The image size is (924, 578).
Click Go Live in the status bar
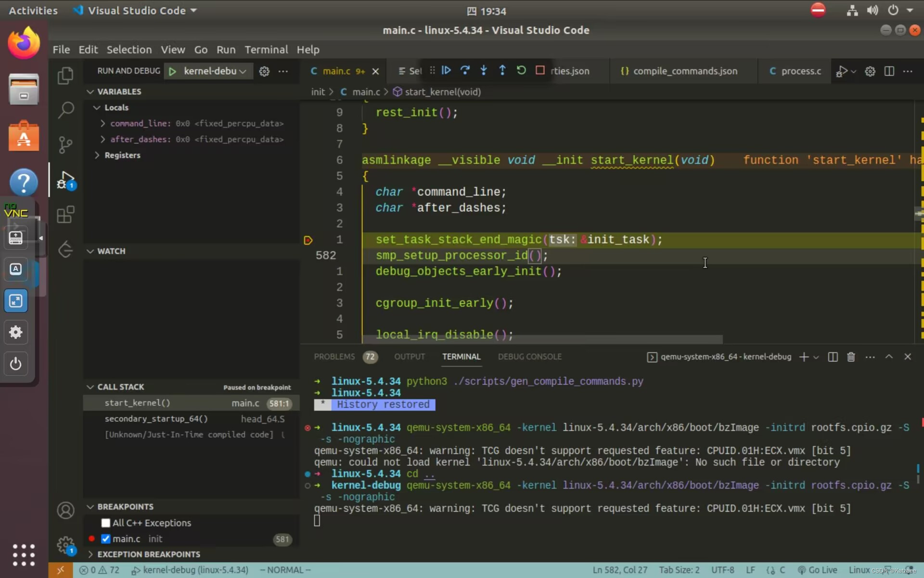coord(817,570)
